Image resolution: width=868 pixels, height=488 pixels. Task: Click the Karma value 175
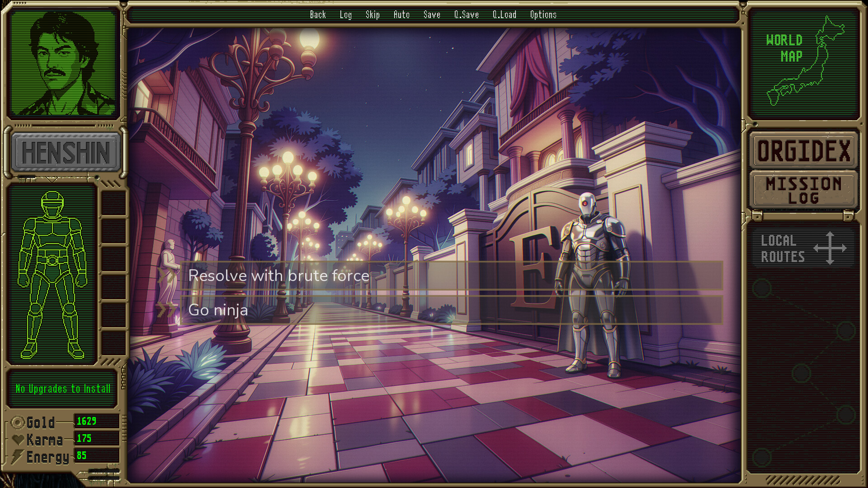84,438
